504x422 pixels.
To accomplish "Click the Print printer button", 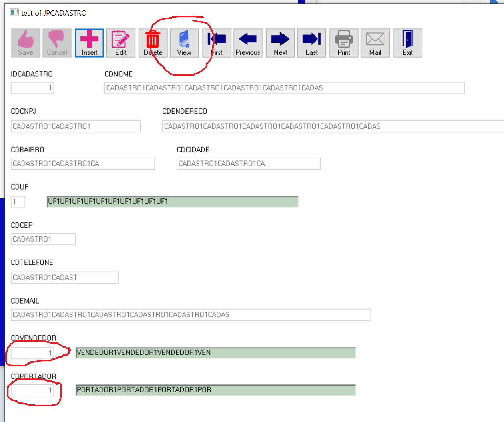I will click(344, 43).
